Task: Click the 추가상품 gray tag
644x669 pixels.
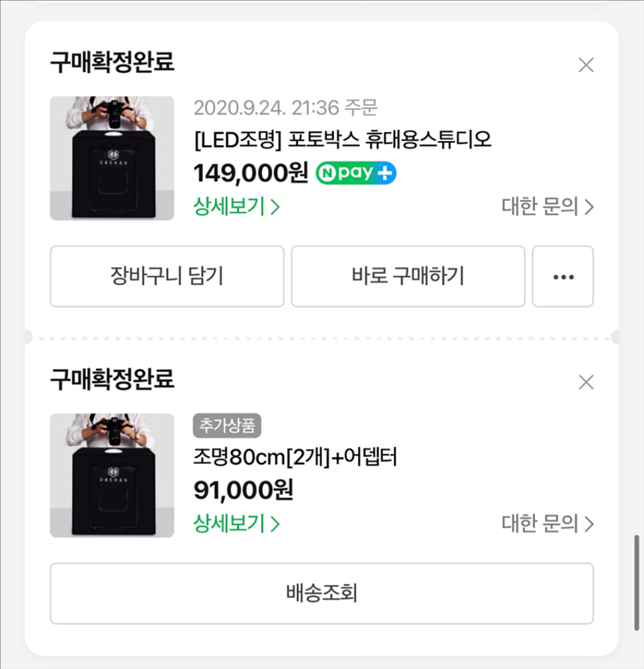Action: point(227,425)
